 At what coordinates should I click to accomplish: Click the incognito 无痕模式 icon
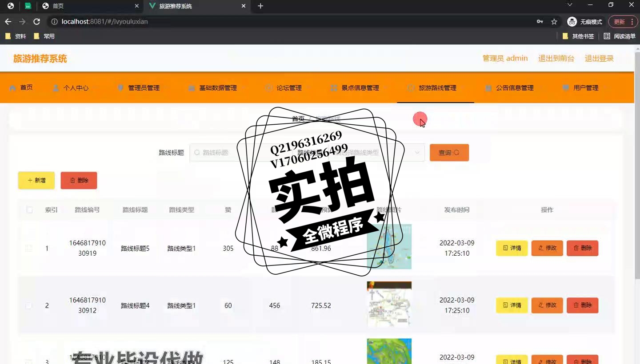click(572, 22)
